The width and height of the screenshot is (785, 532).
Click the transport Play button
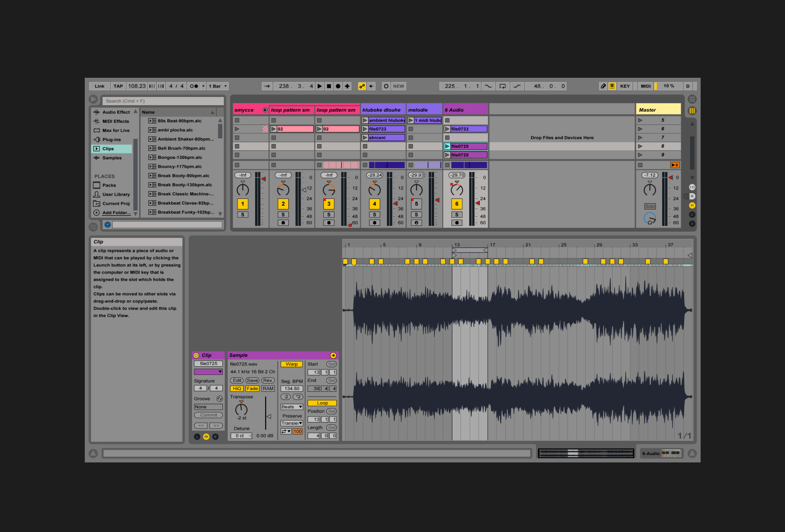(320, 86)
